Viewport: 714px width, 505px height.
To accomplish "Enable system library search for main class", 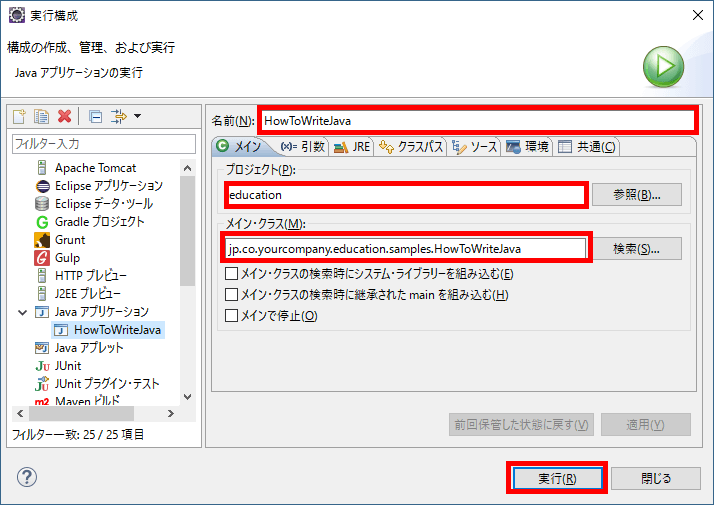I will 232,274.
